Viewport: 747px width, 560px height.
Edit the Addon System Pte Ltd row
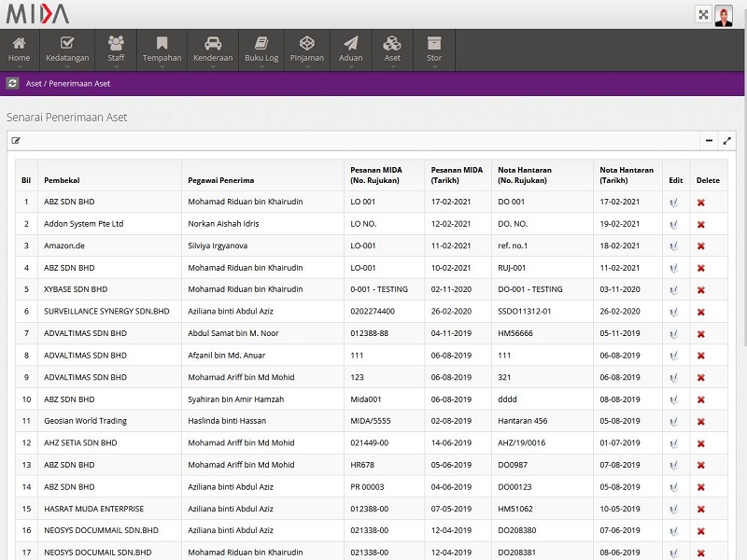[673, 224]
